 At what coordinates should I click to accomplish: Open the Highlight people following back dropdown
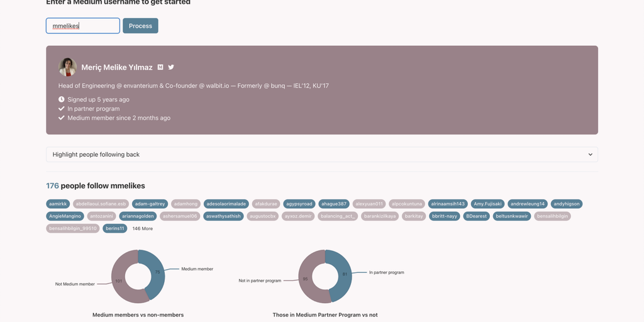322,155
